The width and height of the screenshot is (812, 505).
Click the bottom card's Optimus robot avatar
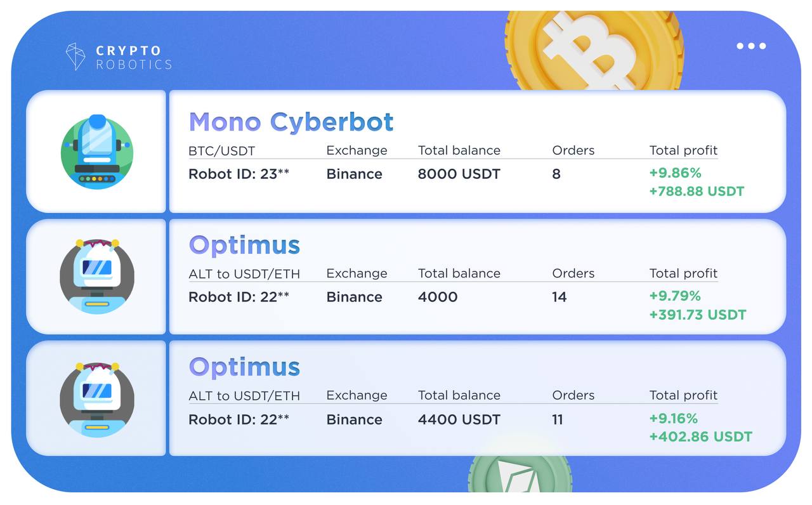97,399
